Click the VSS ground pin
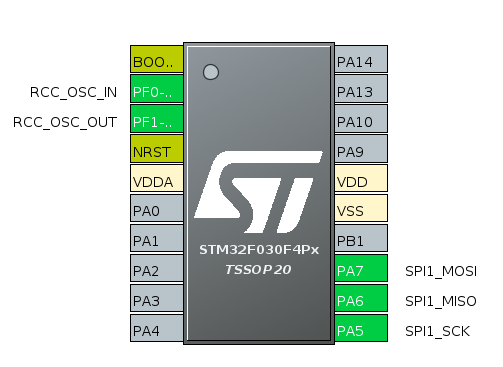The image size is (503, 367). click(x=361, y=208)
